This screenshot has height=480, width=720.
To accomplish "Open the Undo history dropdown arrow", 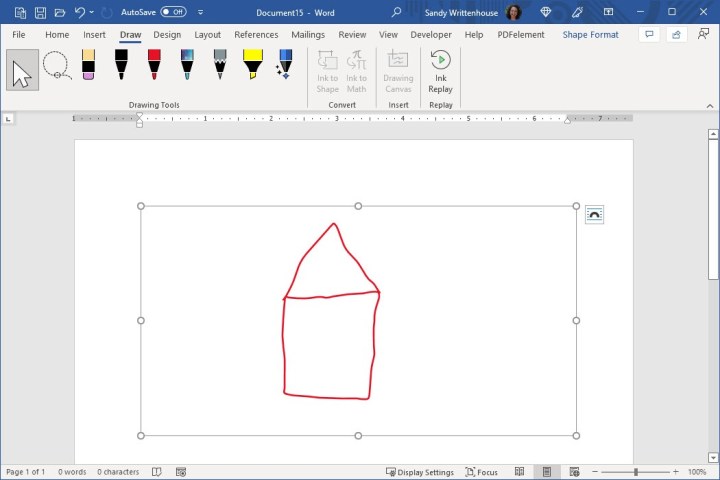I will [x=92, y=12].
